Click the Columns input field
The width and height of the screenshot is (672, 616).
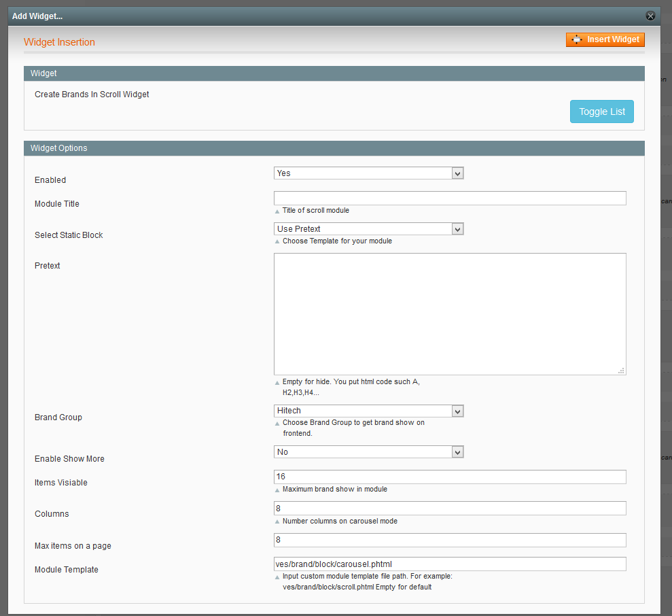449,509
